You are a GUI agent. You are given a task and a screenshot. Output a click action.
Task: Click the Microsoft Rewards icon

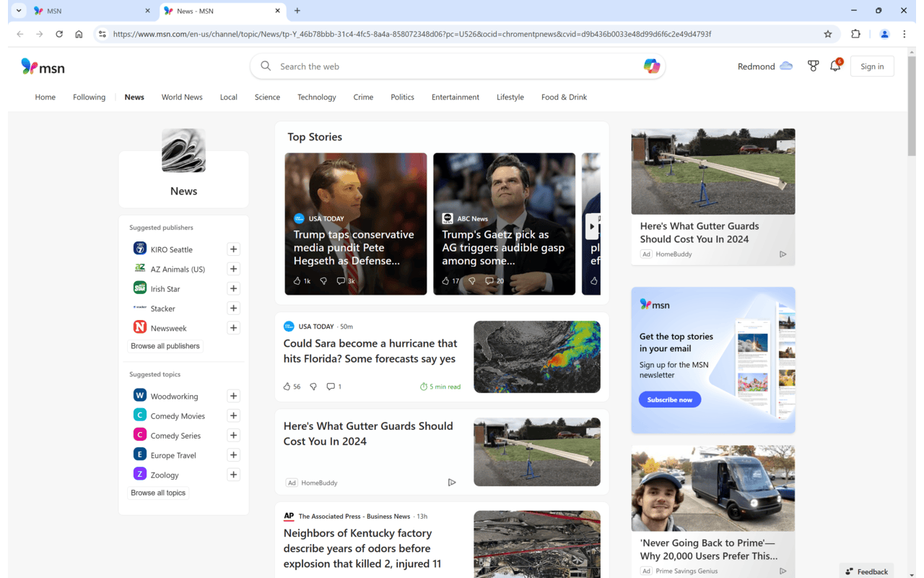pos(813,66)
